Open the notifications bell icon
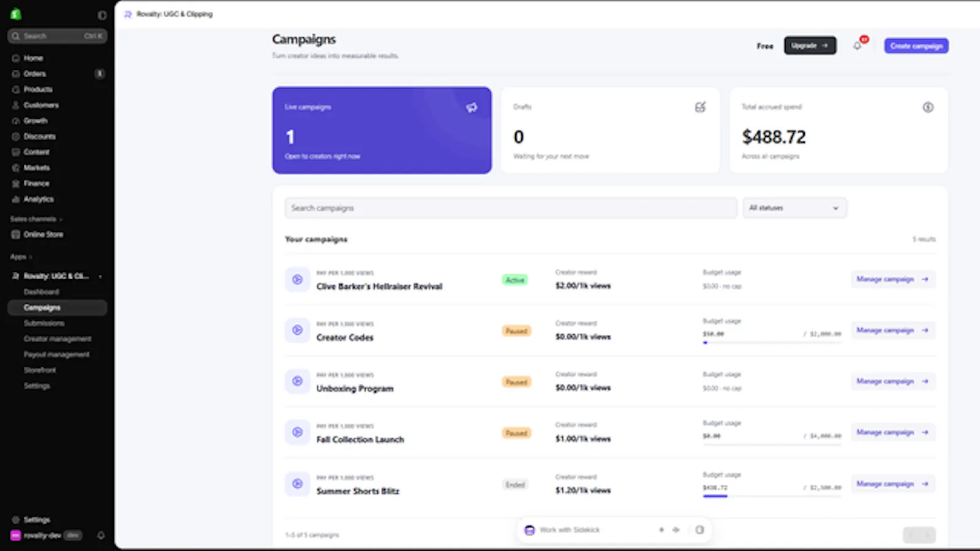980x551 pixels. pos(857,46)
